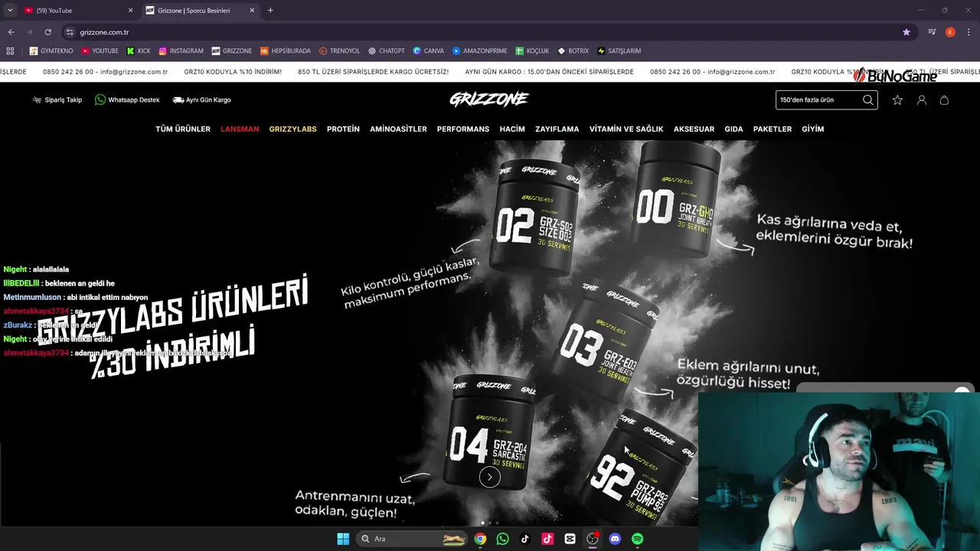The height and width of the screenshot is (551, 980).
Task: Open KOÇLUK bookmark
Action: [532, 51]
